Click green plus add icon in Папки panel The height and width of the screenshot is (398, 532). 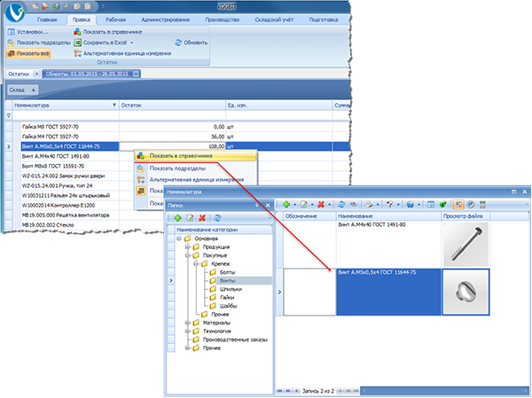(x=177, y=218)
